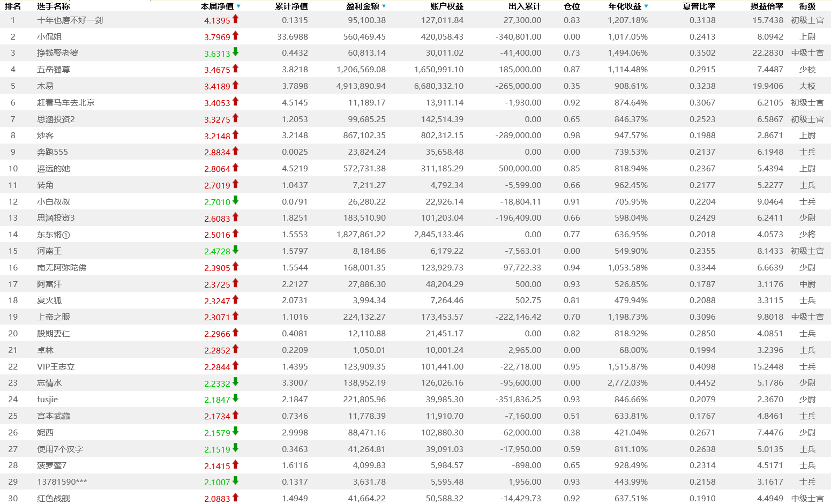
Task: Sort by 本届净值 using its dropdown arrow
Action: [x=238, y=6]
